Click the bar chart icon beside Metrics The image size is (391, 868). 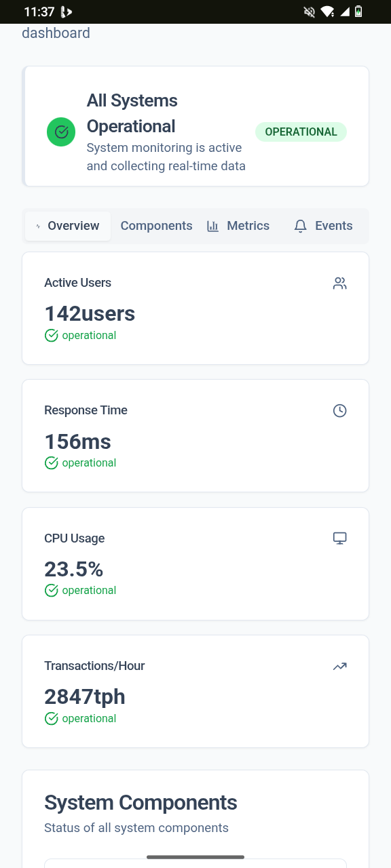pyautogui.click(x=213, y=226)
